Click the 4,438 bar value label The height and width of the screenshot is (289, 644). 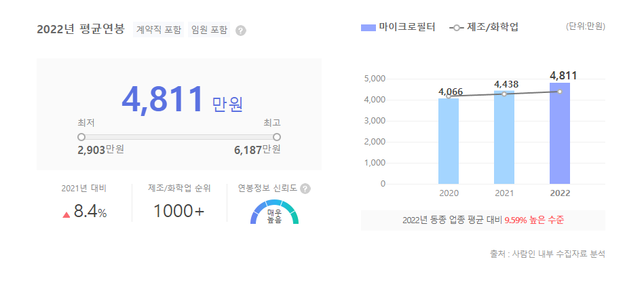(506, 84)
